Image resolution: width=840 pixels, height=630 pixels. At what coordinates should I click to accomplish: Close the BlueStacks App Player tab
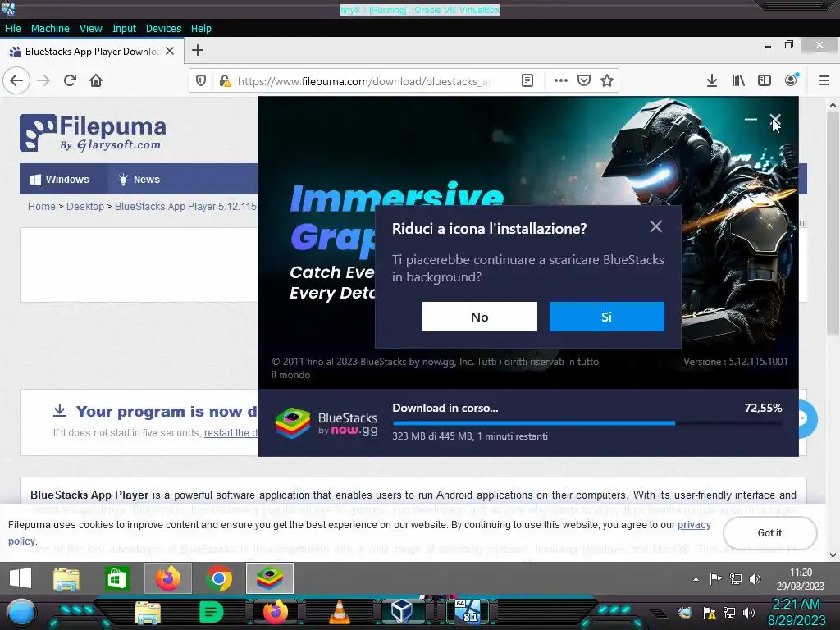pos(170,51)
